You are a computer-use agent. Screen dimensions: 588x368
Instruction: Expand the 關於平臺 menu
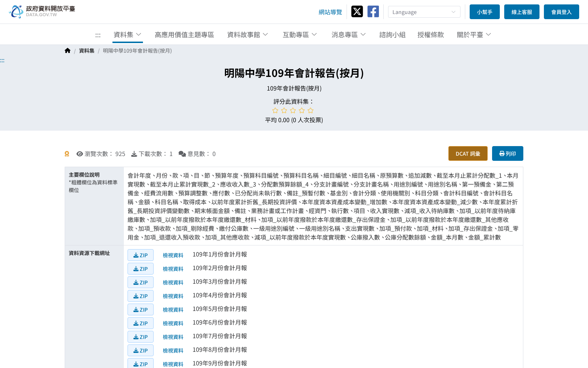click(x=474, y=35)
